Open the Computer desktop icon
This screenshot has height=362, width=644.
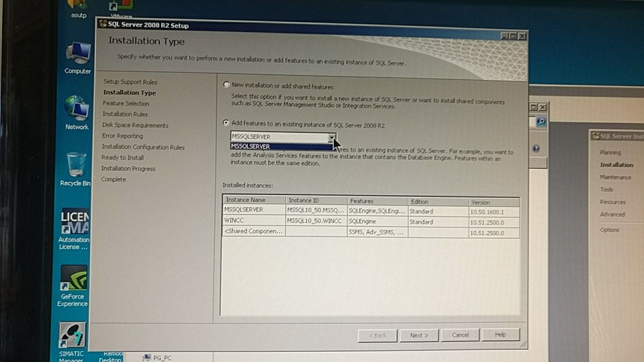pos(78,58)
